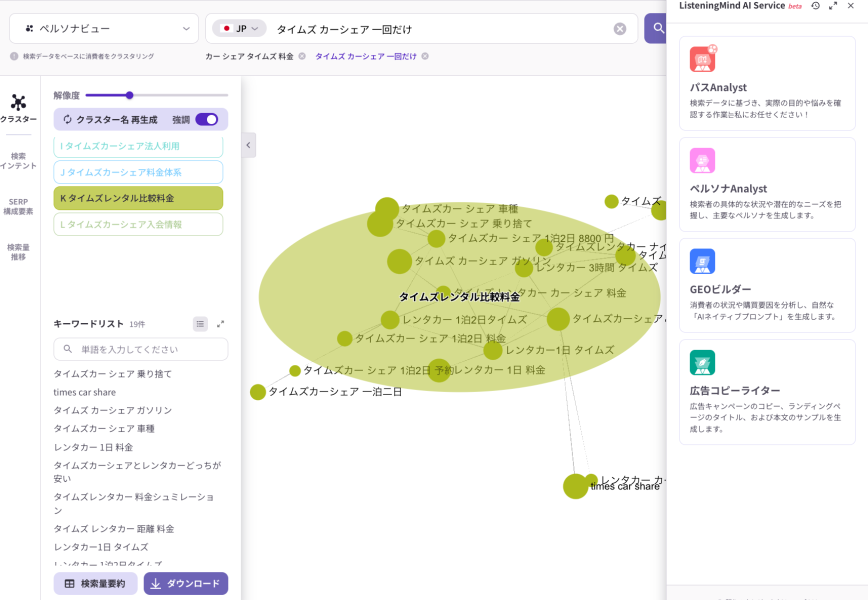Click the GEOビルダー blue icon
Screen dimensions: 868x600
point(702,261)
